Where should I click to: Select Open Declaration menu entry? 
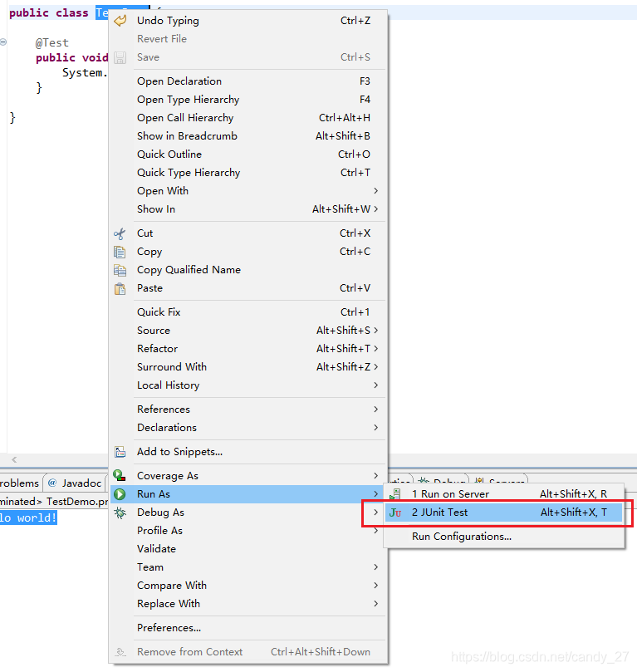(248, 81)
